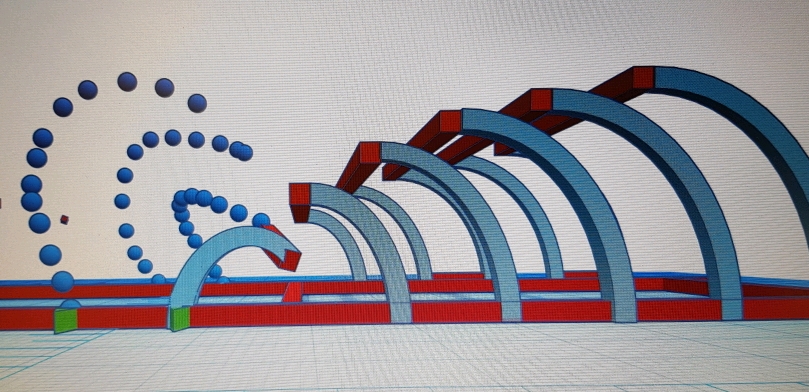Click the sphere touching the red arrow tip
The height and width of the screenshot is (392, 809).
pos(261,220)
